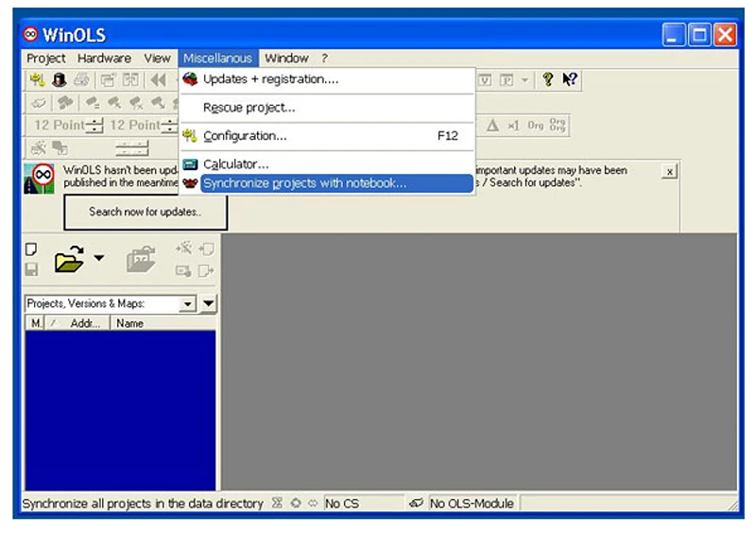Click the M. column header
This screenshot has height=533, width=756.
click(x=35, y=323)
